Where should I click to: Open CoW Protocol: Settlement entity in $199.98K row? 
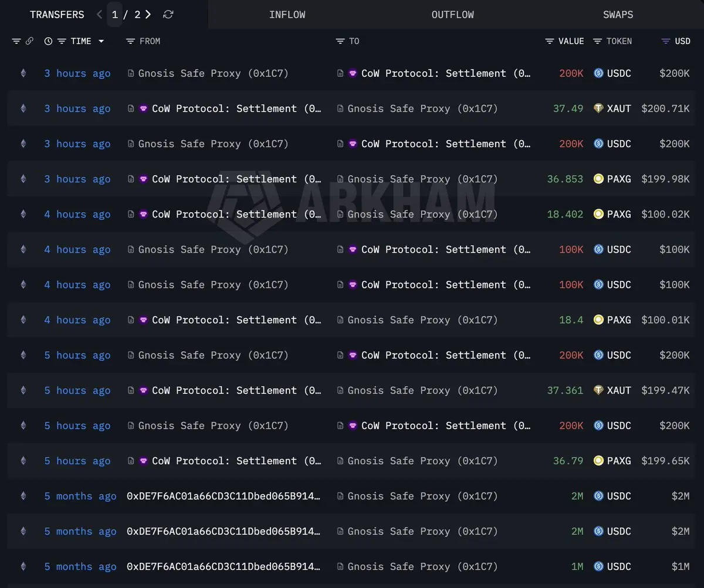tap(236, 179)
